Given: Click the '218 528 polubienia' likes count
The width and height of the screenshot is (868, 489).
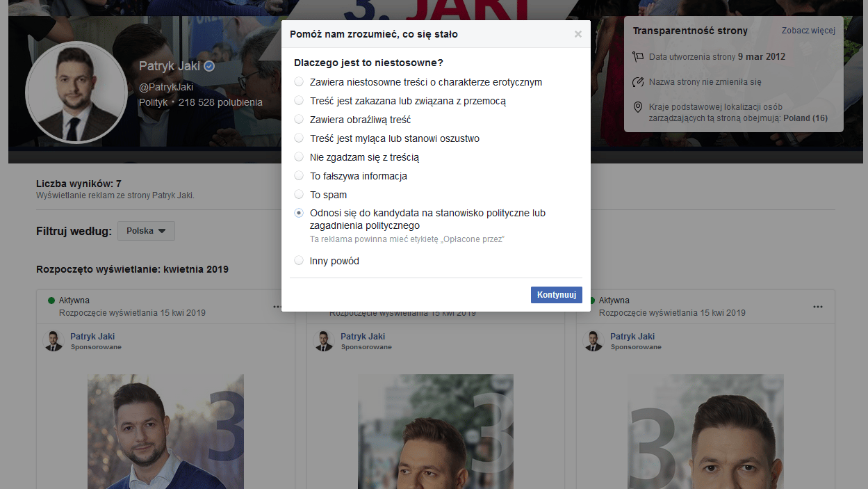Looking at the screenshot, I should (220, 102).
